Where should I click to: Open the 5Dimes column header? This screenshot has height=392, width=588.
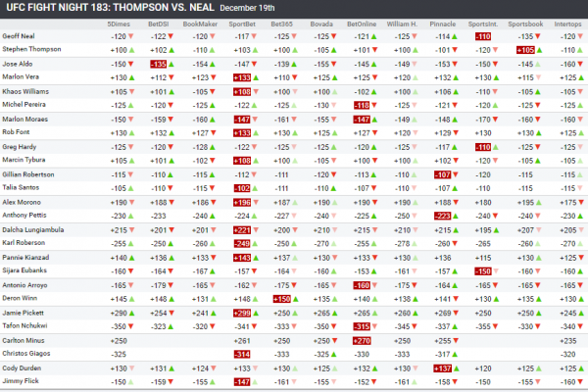coord(119,24)
